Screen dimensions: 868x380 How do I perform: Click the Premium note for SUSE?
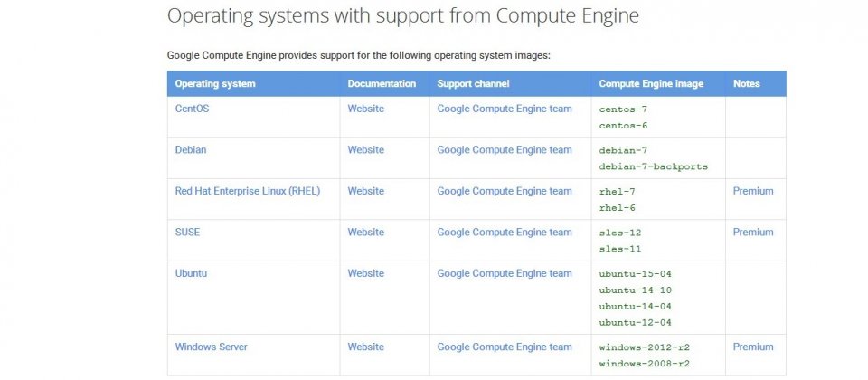coord(752,233)
